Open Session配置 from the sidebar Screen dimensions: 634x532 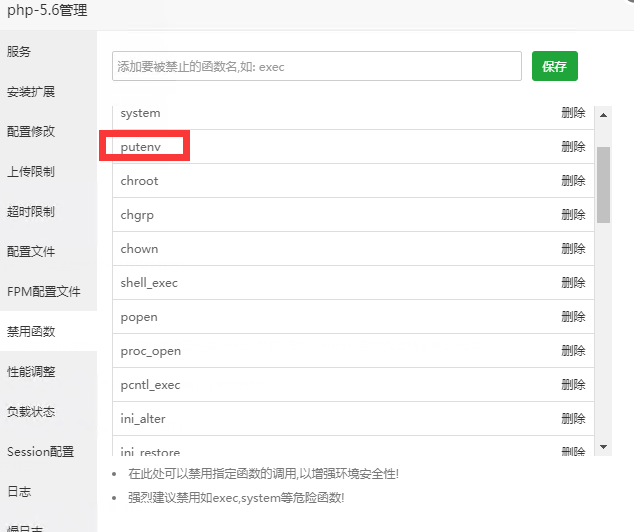41,451
